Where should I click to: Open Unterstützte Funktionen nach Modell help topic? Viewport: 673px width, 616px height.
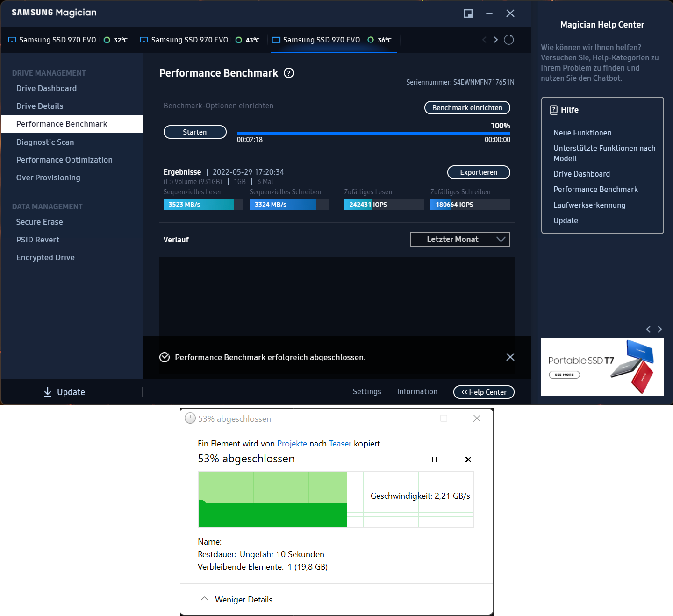(x=604, y=153)
